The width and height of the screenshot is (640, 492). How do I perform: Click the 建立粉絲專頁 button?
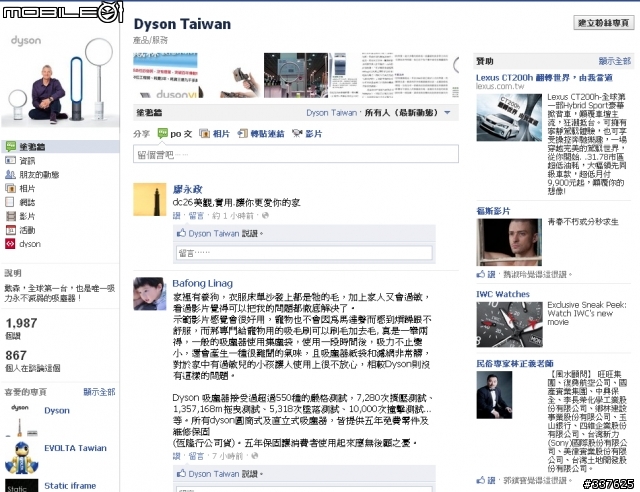pyautogui.click(x=604, y=23)
